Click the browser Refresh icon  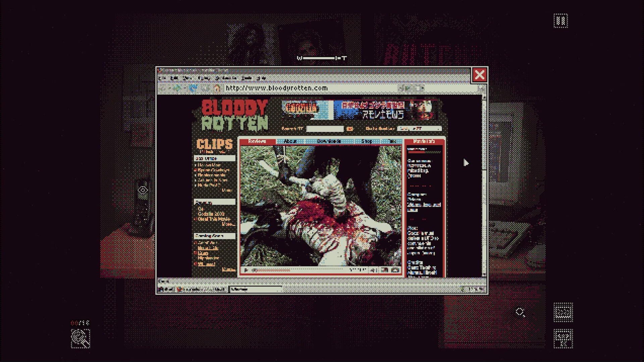[193, 88]
